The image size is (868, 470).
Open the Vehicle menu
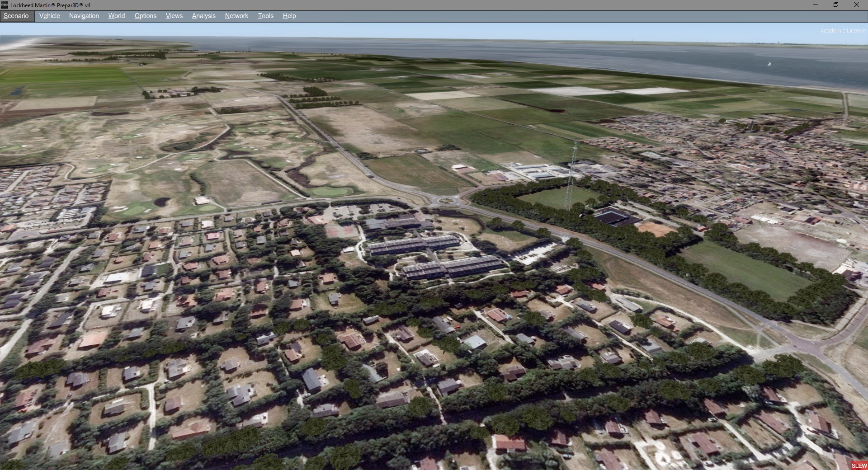click(x=50, y=16)
